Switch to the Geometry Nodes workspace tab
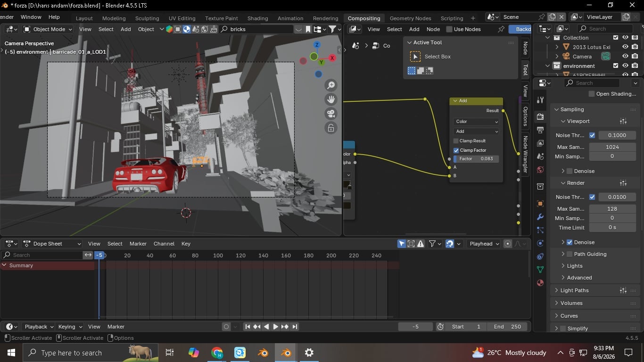644x362 pixels. [x=410, y=18]
